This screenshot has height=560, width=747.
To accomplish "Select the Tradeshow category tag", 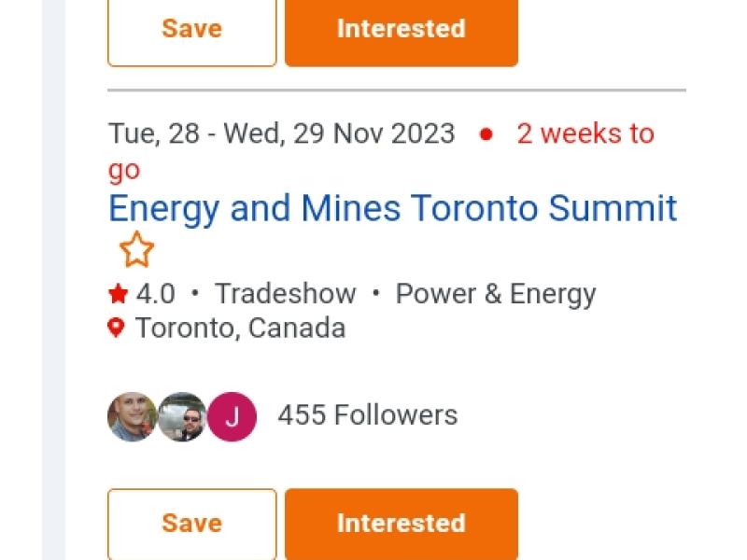I will [x=285, y=294].
